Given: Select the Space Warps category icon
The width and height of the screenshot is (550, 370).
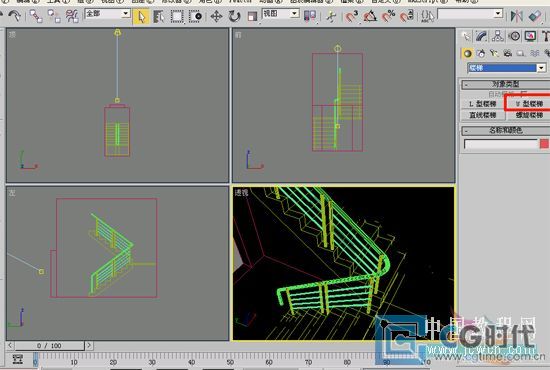Looking at the screenshot, I should (535, 54).
